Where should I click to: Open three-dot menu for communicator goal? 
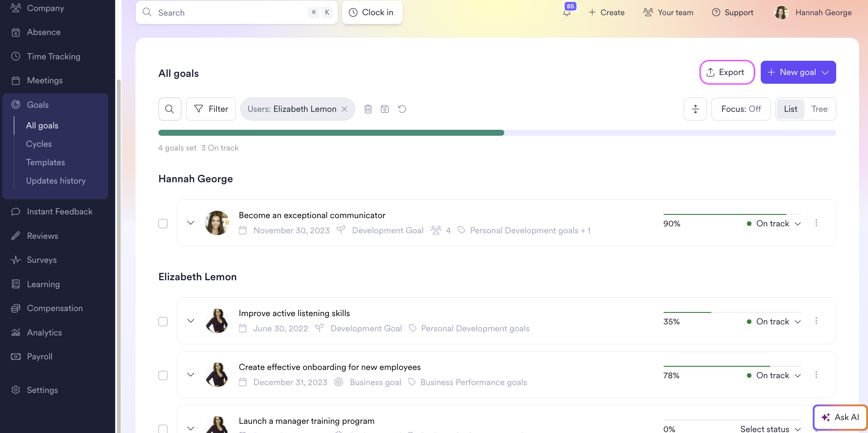816,223
